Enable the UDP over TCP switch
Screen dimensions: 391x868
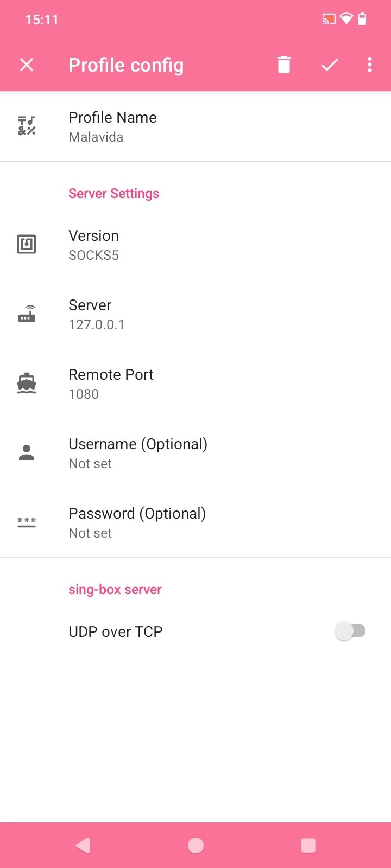[x=350, y=631]
